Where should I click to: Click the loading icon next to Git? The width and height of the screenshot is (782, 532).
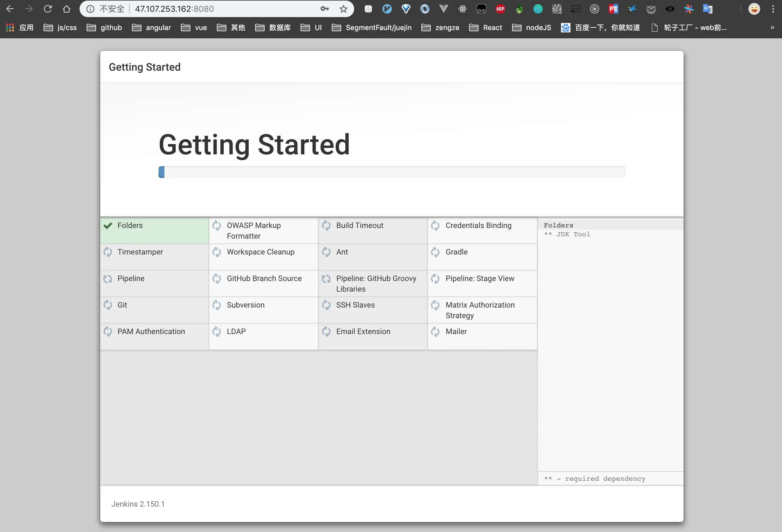click(108, 305)
